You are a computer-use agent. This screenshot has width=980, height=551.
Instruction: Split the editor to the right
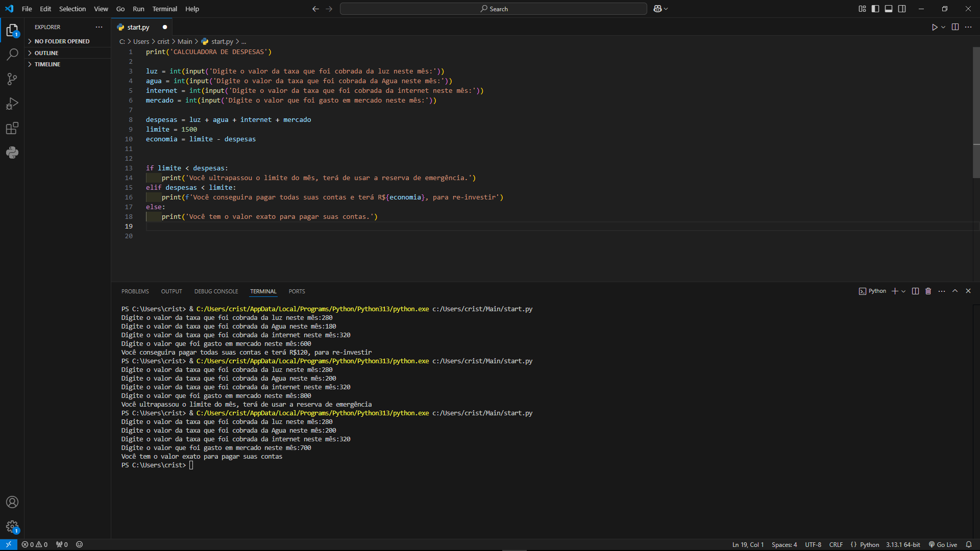(955, 27)
